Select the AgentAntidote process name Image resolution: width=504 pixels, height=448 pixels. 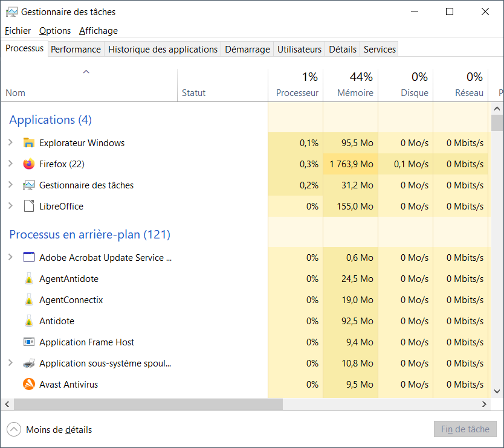point(69,279)
